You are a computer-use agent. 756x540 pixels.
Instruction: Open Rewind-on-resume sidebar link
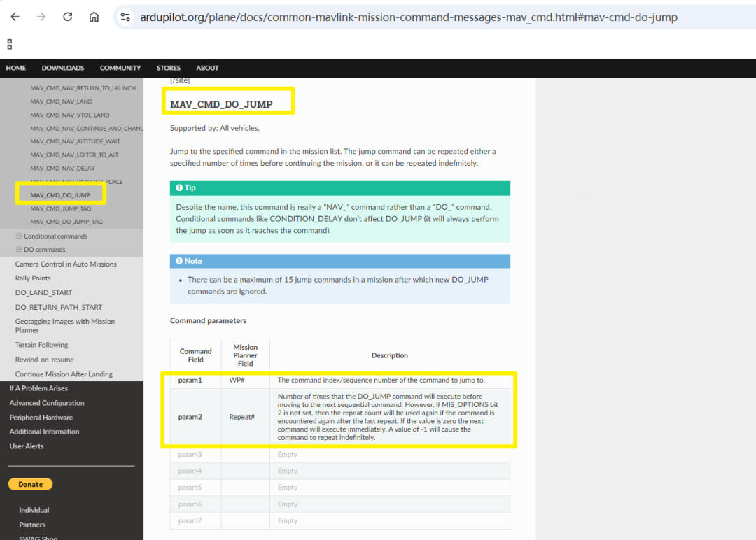tap(44, 360)
